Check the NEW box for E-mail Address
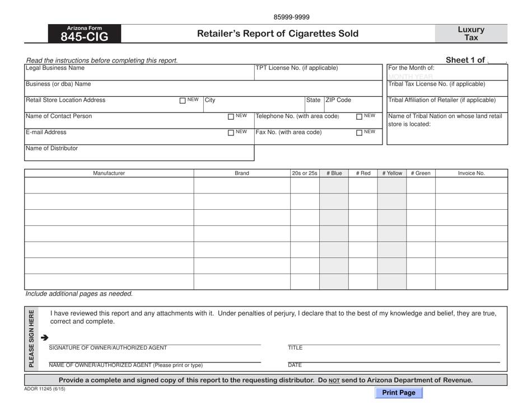The width and height of the screenshot is (532, 410). 230,133
